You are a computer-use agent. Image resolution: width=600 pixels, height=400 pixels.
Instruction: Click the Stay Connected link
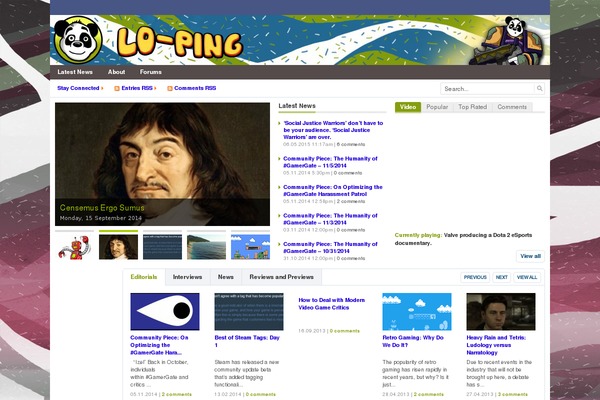(78, 88)
